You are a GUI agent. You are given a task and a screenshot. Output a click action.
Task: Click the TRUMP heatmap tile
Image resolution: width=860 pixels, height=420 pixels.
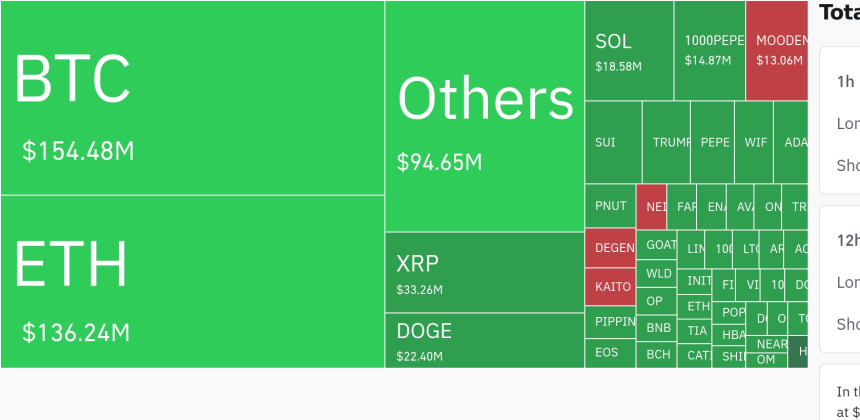pyautogui.click(x=665, y=142)
